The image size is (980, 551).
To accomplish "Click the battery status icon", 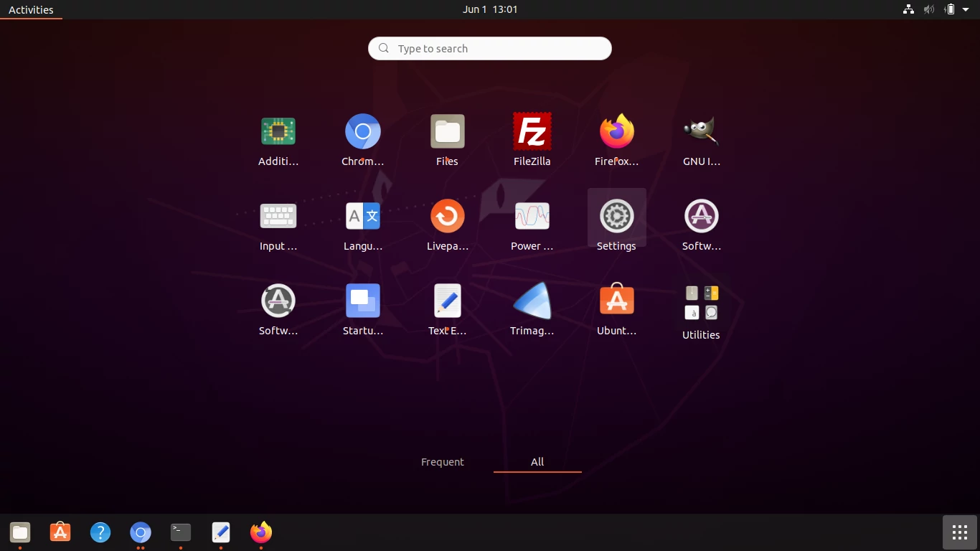I will tap(950, 9).
